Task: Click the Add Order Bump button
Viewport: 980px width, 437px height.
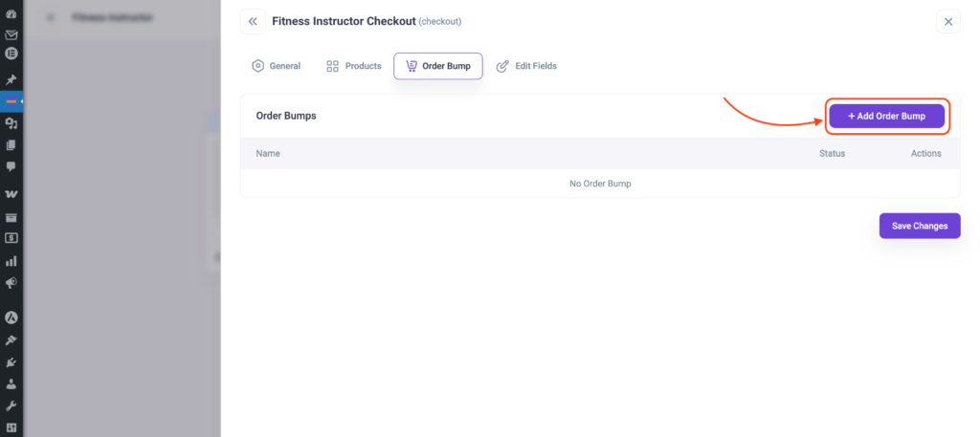Action: (x=886, y=116)
